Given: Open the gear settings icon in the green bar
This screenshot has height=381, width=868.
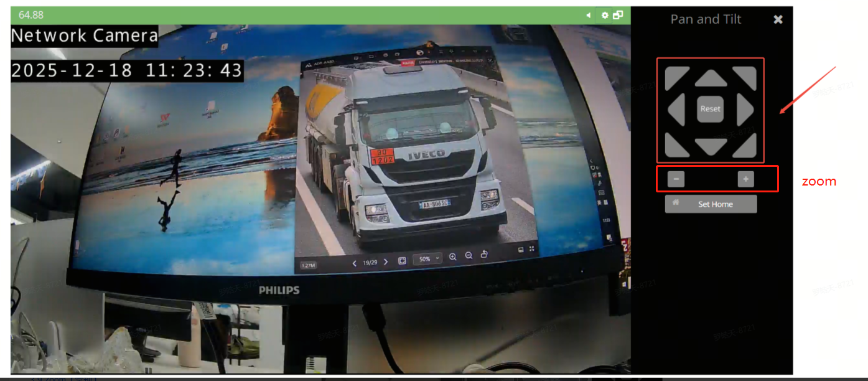Looking at the screenshot, I should click(x=605, y=15).
